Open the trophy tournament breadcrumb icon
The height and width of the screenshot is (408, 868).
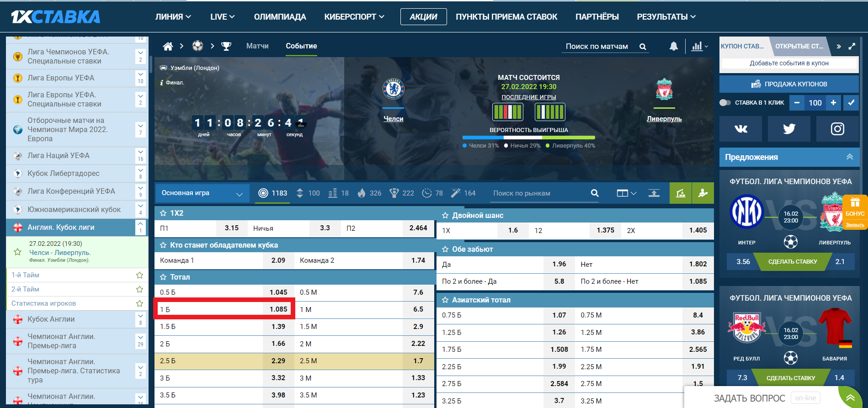[x=226, y=46]
